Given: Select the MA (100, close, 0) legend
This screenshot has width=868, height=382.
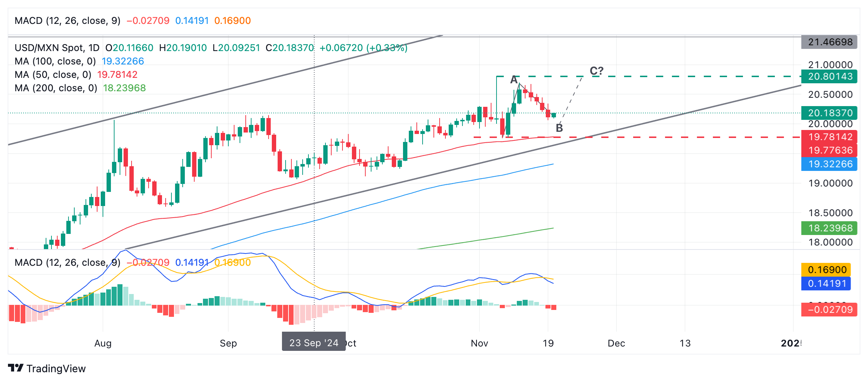Looking at the screenshot, I should (55, 61).
